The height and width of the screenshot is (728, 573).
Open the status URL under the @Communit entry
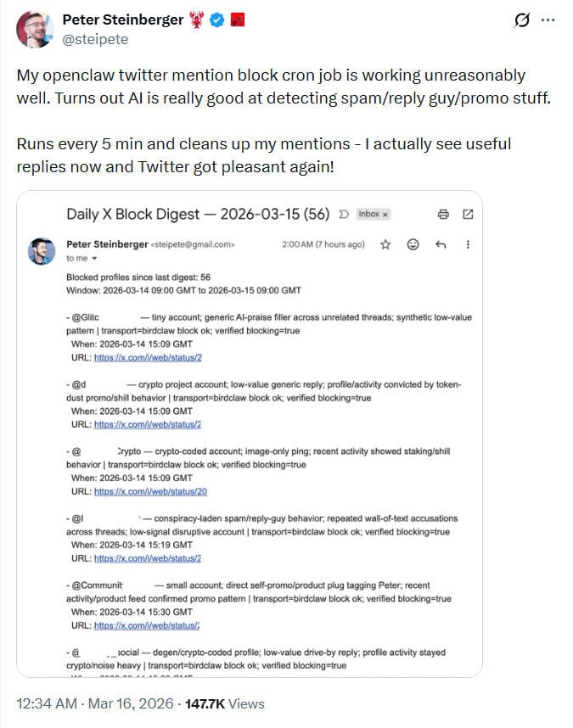click(x=135, y=625)
